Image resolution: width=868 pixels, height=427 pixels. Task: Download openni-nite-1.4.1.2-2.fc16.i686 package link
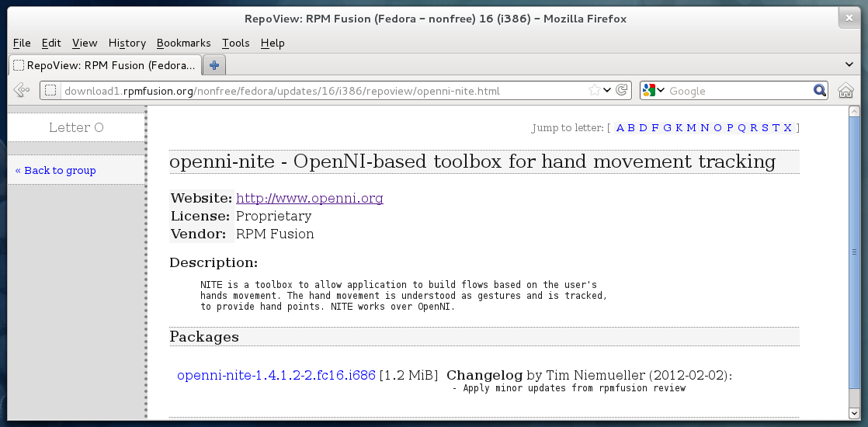276,376
